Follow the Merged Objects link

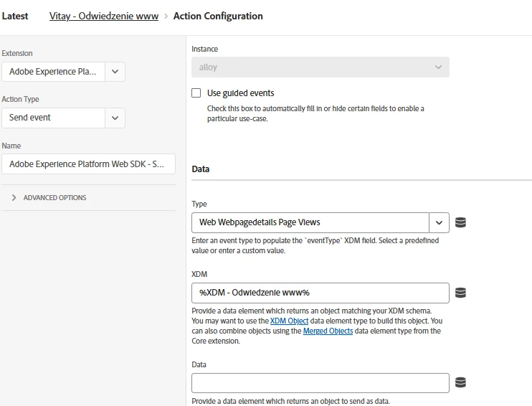click(x=328, y=331)
